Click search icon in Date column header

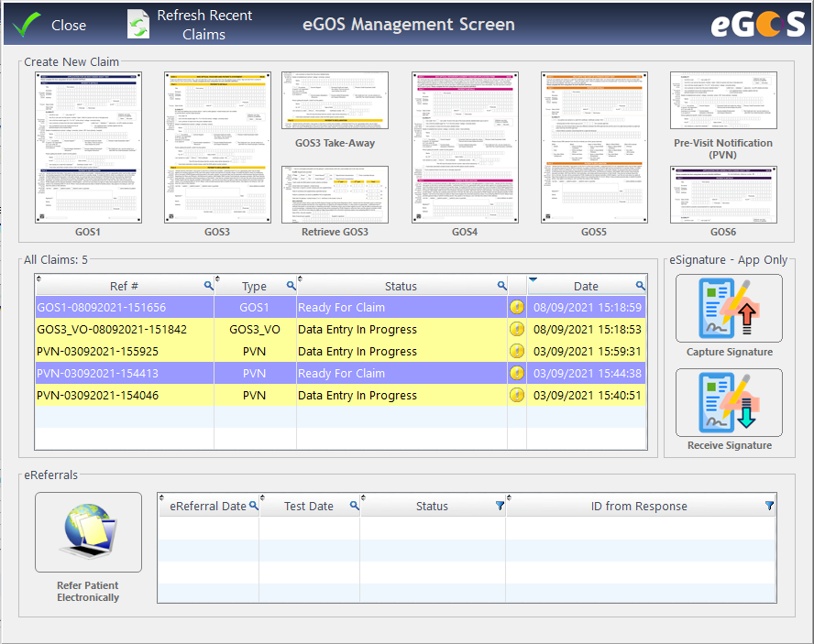(x=640, y=286)
